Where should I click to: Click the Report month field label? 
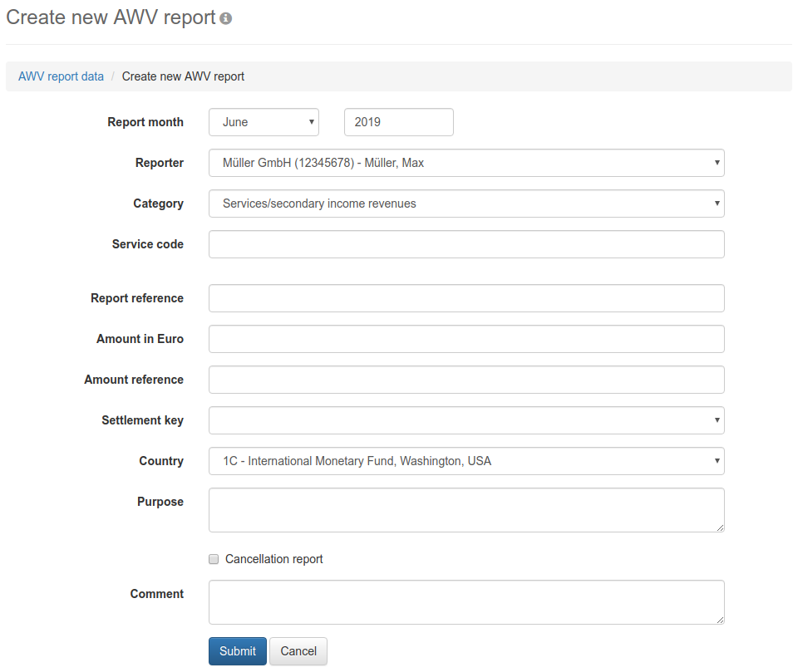tap(145, 122)
